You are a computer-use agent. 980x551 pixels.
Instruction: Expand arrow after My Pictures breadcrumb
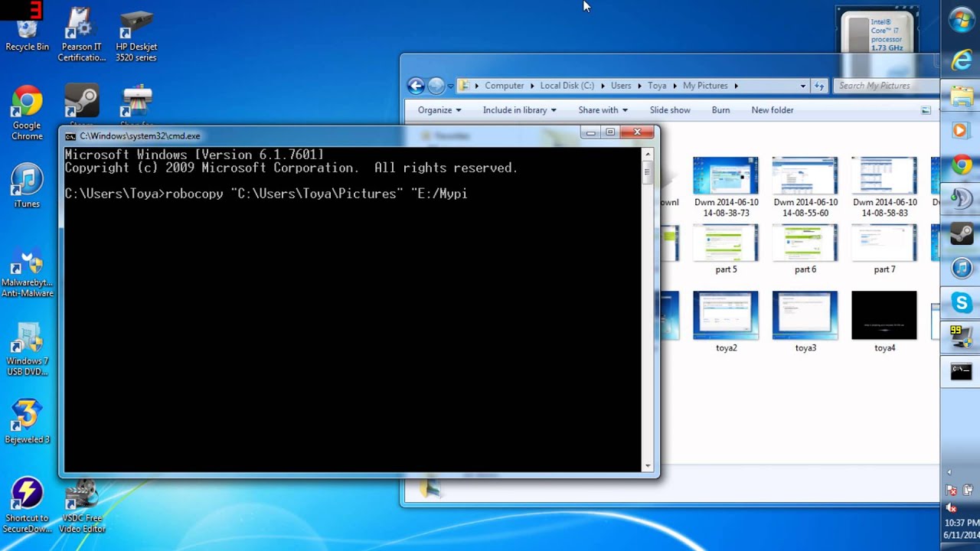pos(736,86)
